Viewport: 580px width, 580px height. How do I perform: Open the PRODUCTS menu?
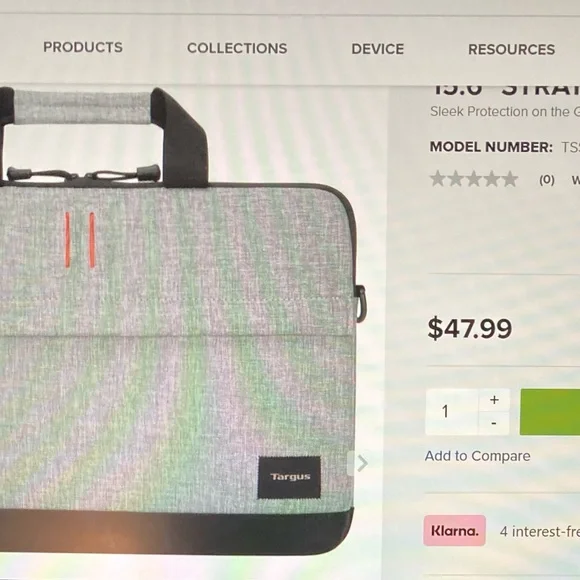83,47
